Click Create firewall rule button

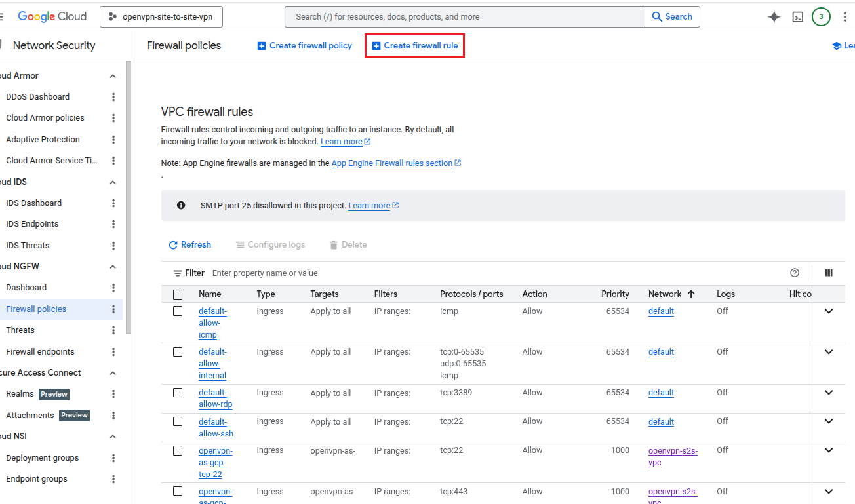pos(415,46)
